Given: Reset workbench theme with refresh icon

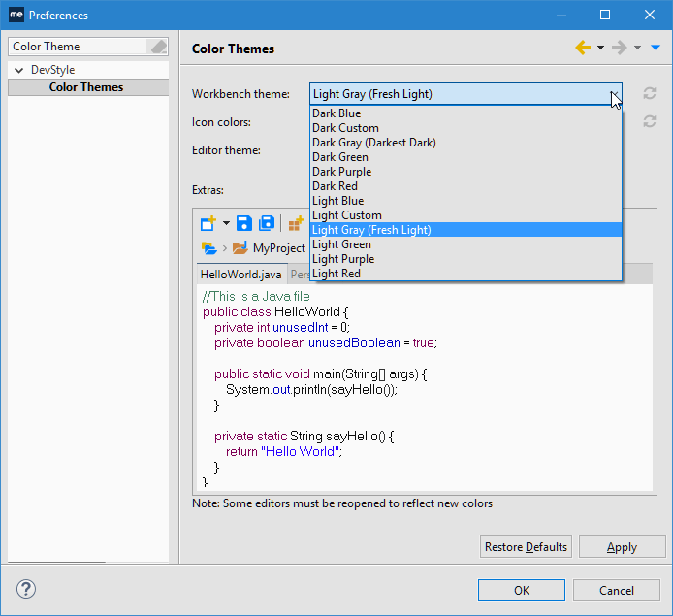Looking at the screenshot, I should pyautogui.click(x=650, y=94).
